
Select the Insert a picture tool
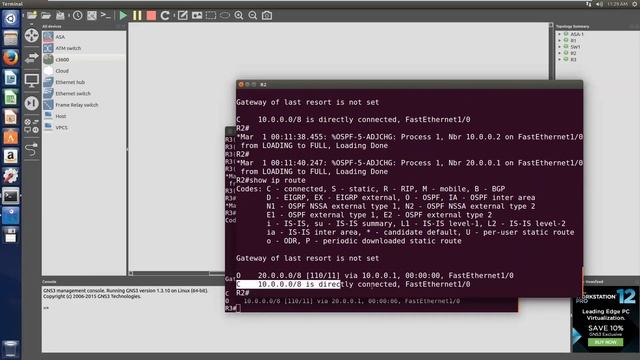tap(197, 16)
